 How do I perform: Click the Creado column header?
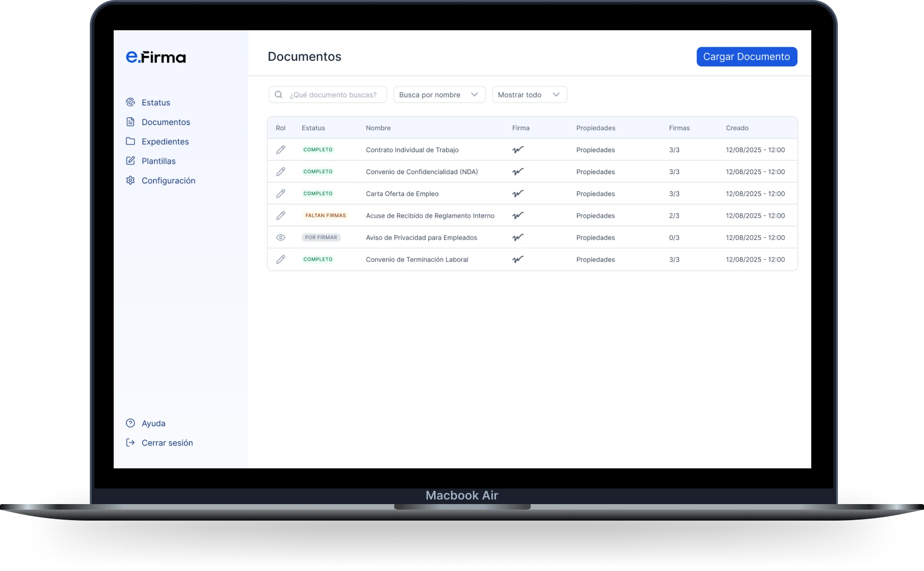click(x=737, y=128)
